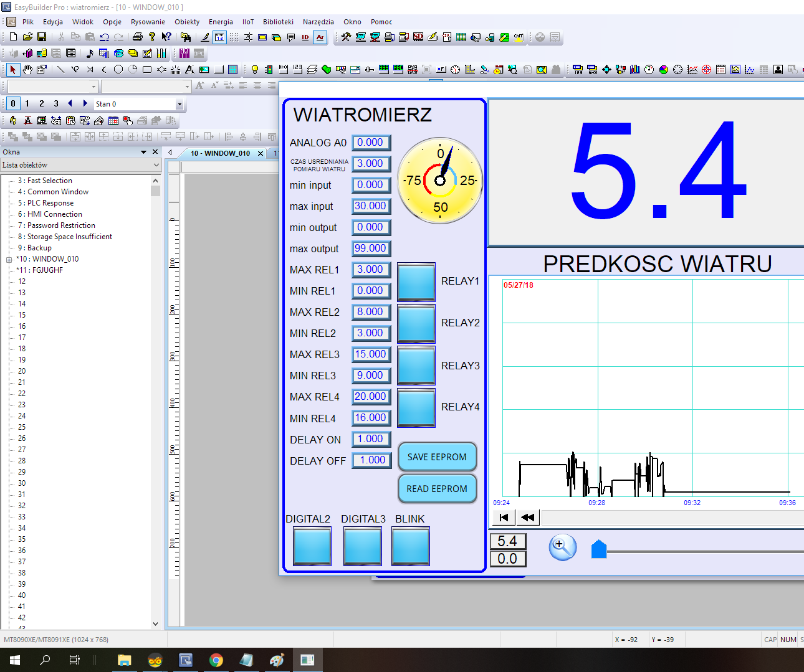
Task: Open the Lista obiektów dropdown
Action: 156,165
